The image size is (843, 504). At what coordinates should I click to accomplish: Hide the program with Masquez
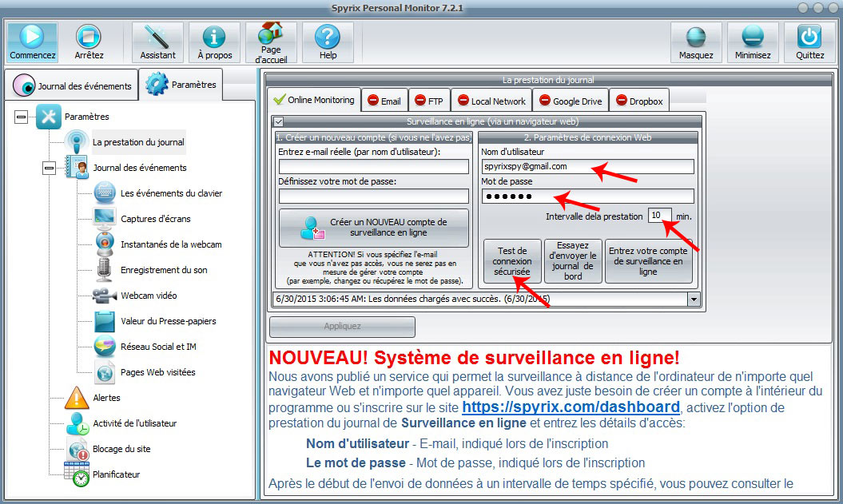696,42
